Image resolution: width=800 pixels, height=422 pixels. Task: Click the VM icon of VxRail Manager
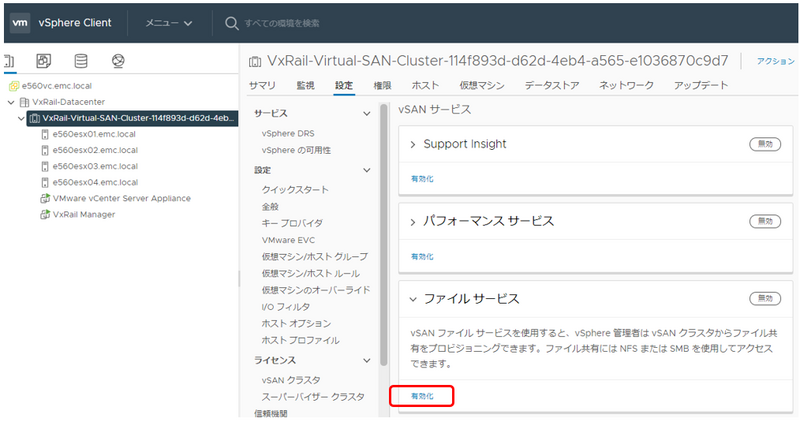pyautogui.click(x=45, y=214)
